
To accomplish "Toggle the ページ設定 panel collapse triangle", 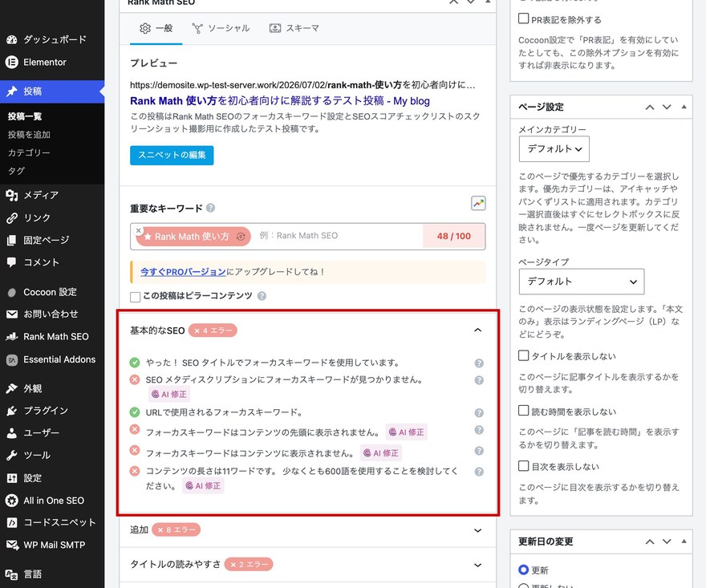I will tap(684, 107).
